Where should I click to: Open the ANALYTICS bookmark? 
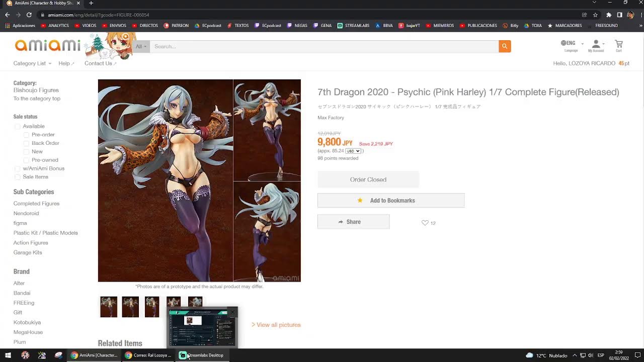55,25
